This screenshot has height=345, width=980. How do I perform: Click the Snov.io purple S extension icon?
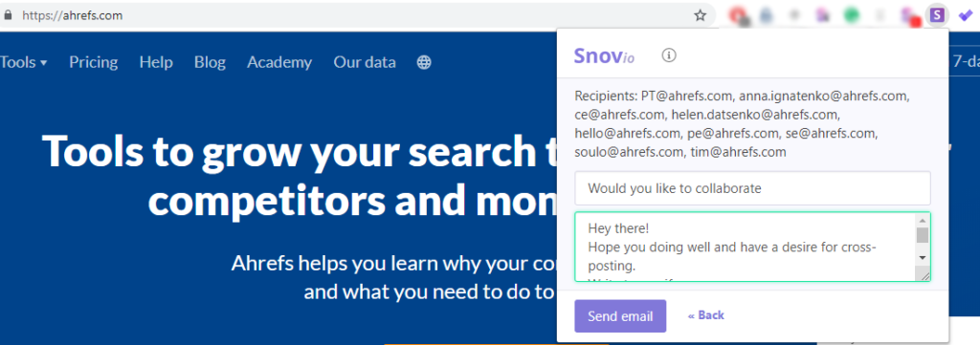(936, 15)
